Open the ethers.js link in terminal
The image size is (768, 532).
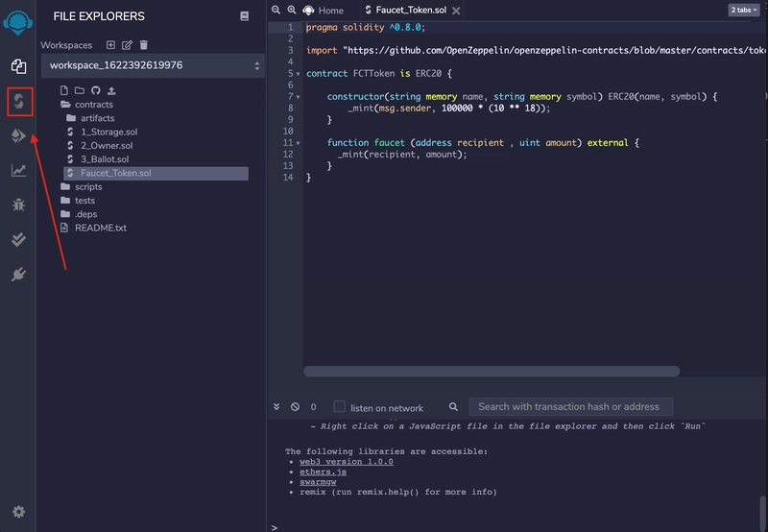(323, 472)
